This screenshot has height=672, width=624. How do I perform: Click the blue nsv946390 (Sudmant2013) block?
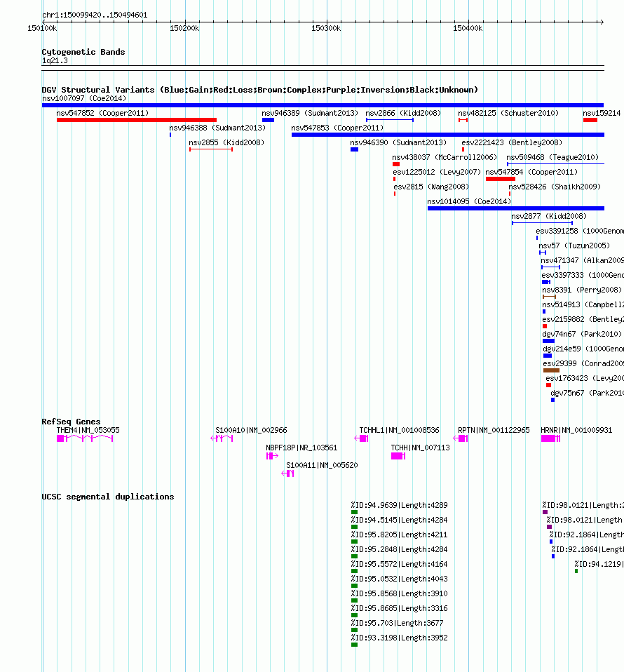354,149
